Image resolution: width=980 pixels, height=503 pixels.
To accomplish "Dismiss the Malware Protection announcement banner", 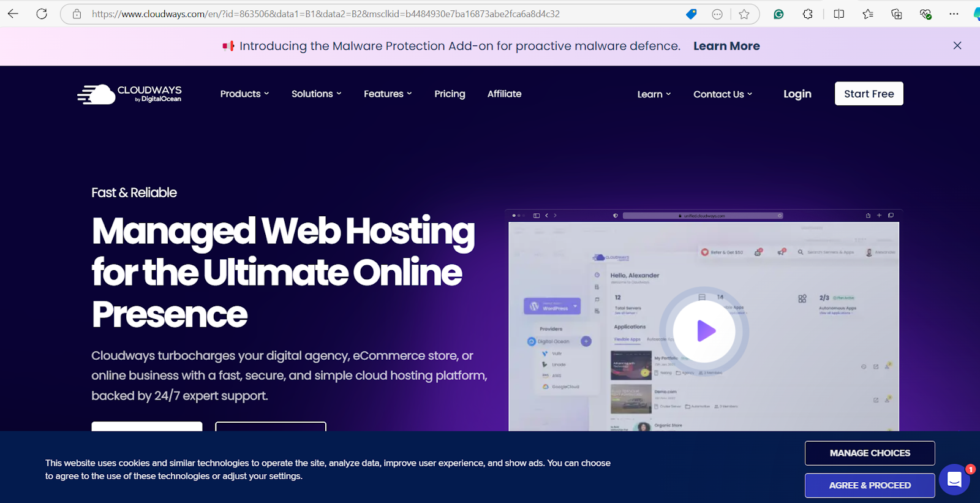I will pos(957,45).
